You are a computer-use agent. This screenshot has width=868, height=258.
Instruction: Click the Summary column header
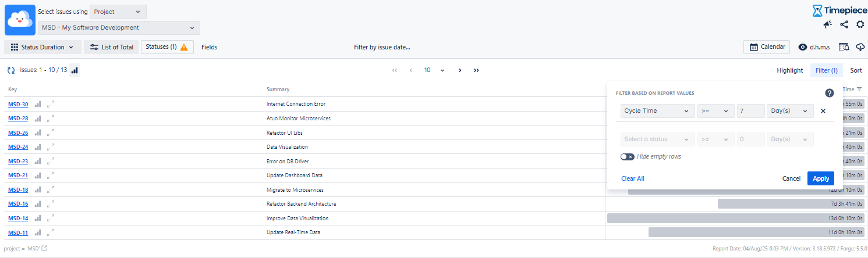point(278,89)
